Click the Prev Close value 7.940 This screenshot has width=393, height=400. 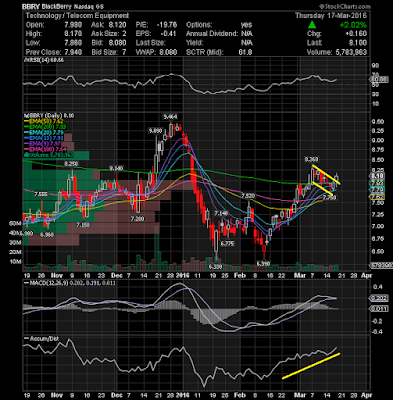click(x=73, y=52)
